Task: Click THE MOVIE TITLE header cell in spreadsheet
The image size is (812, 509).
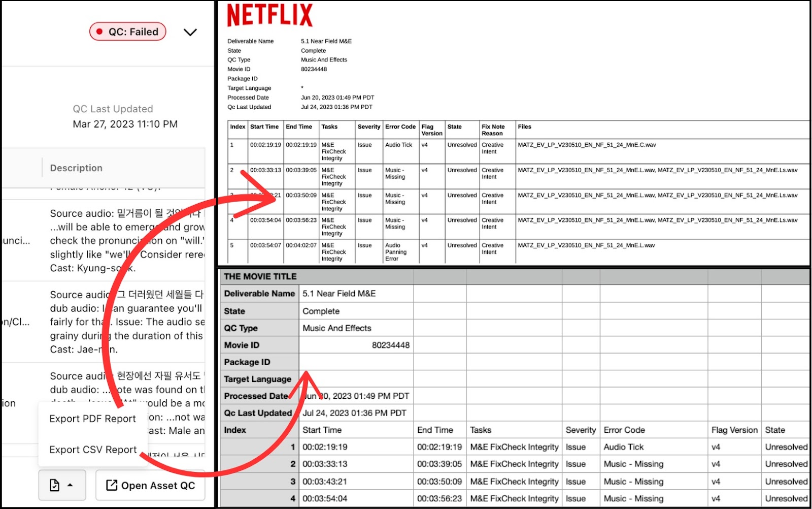Action: tap(260, 276)
